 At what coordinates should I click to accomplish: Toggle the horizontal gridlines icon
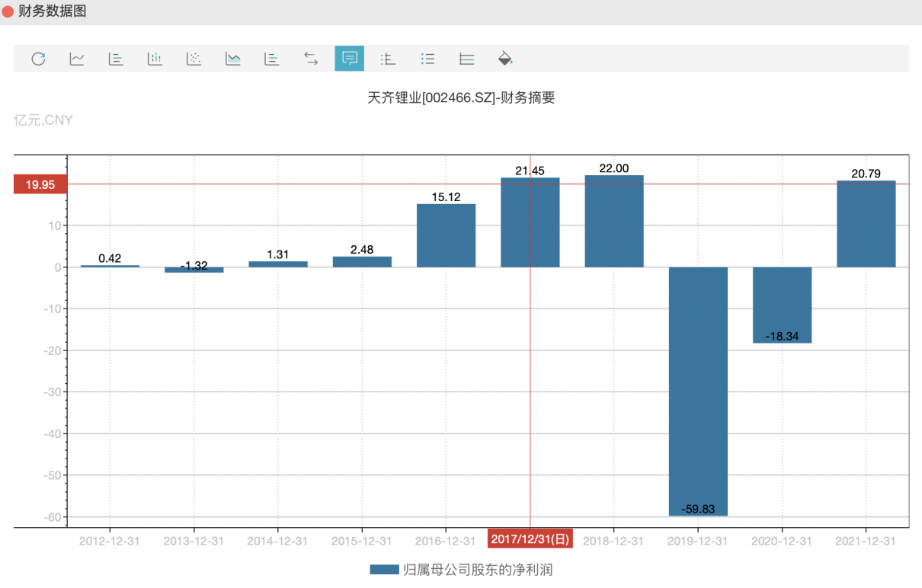coord(466,59)
